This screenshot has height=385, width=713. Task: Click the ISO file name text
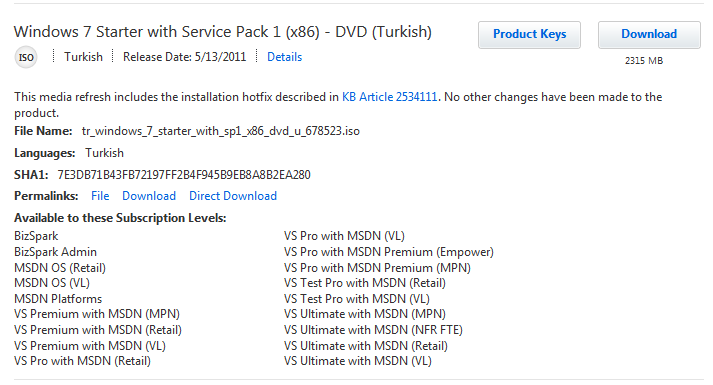tap(221, 131)
